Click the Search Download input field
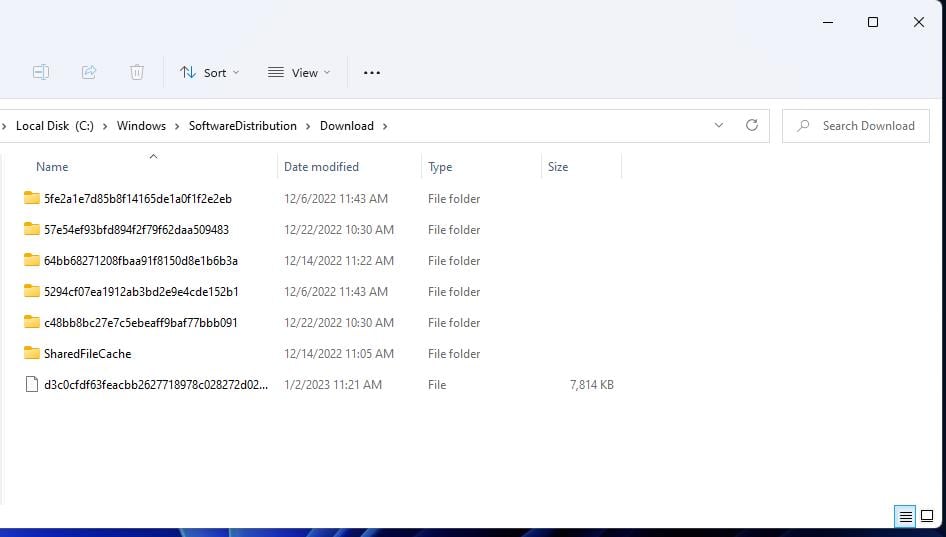Screen dimensions: 946x537 point(868,126)
